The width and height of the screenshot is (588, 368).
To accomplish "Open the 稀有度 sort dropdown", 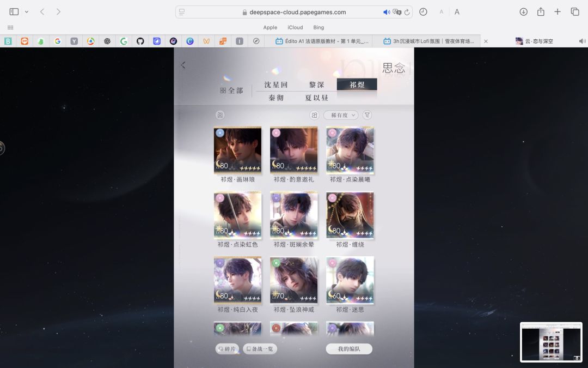I will pyautogui.click(x=341, y=115).
